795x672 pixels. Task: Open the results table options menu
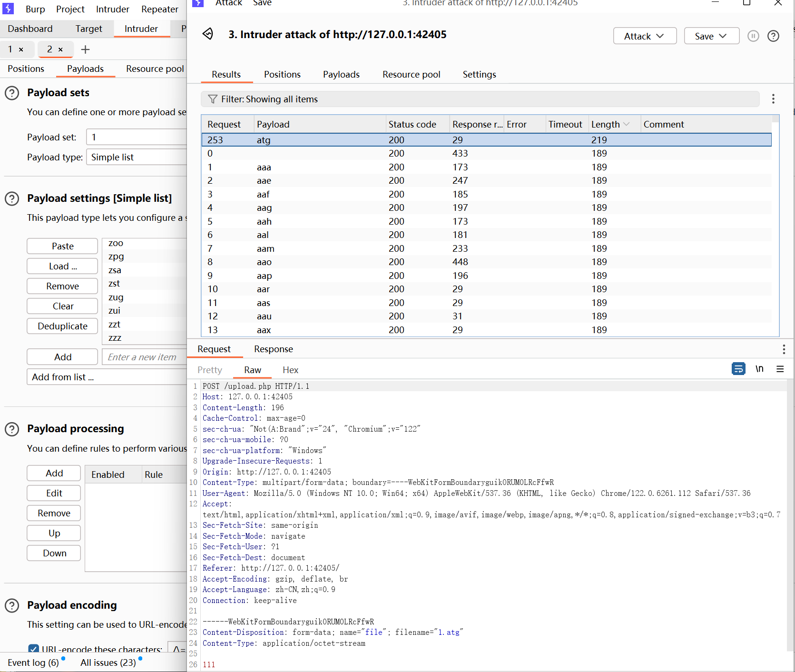tap(773, 99)
